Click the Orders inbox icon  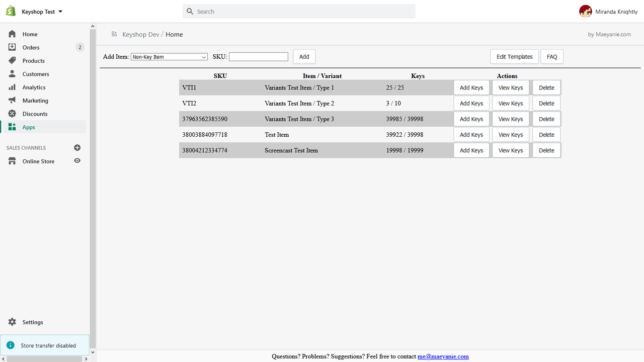coord(12,47)
